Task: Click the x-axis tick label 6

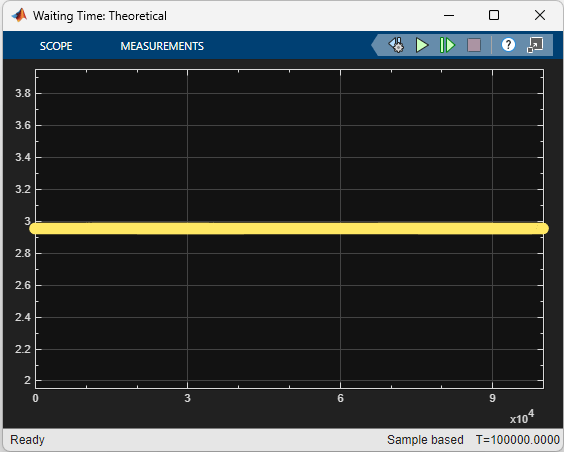Action: coord(340,398)
